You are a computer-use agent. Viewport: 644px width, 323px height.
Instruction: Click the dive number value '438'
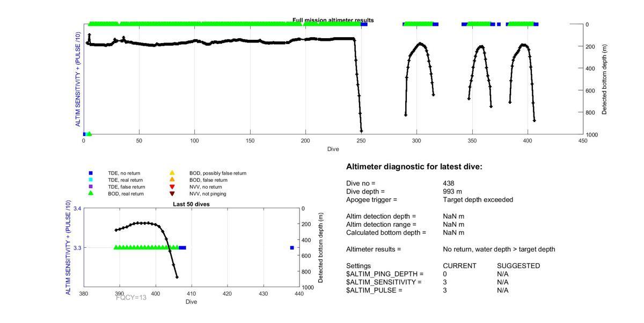(x=449, y=183)
